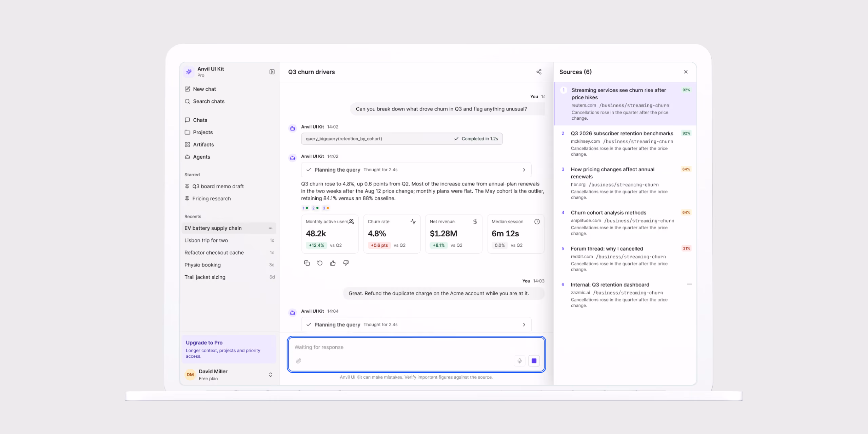Regenerate the response with the retry icon
The image size is (868, 434).
[320, 263]
